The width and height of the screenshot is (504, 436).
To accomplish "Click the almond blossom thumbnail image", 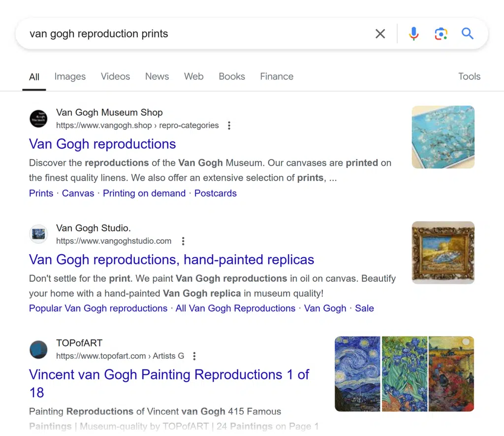I will (443, 137).
